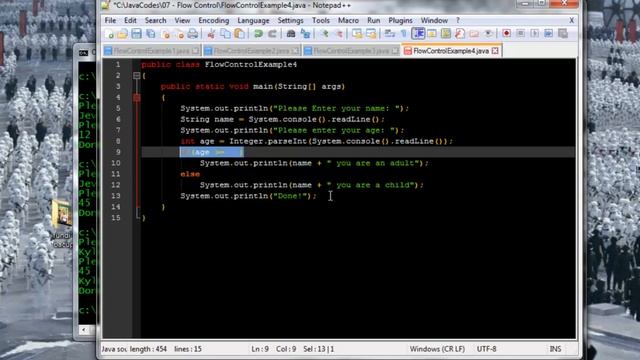Start macro recording with the red record icon
The image size is (640, 360).
(x=507, y=34)
